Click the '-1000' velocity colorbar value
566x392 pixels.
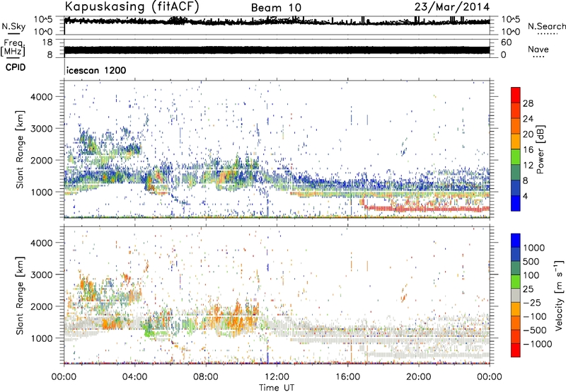click(538, 344)
